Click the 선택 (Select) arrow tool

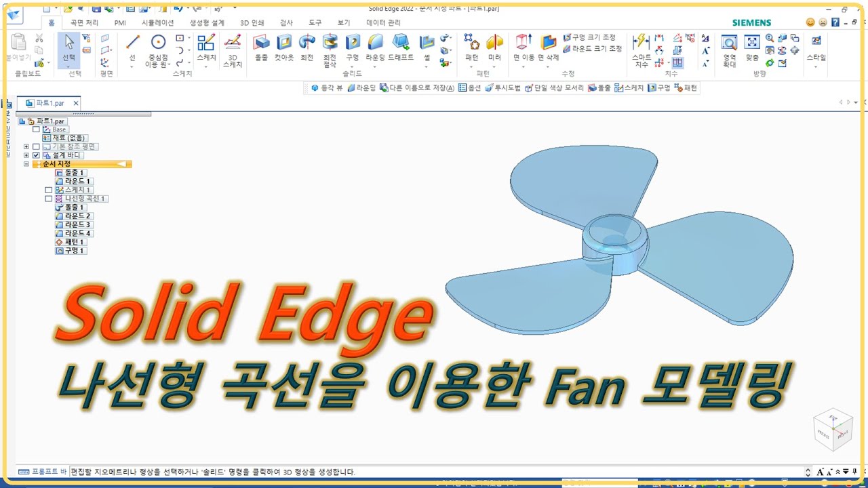click(x=68, y=47)
